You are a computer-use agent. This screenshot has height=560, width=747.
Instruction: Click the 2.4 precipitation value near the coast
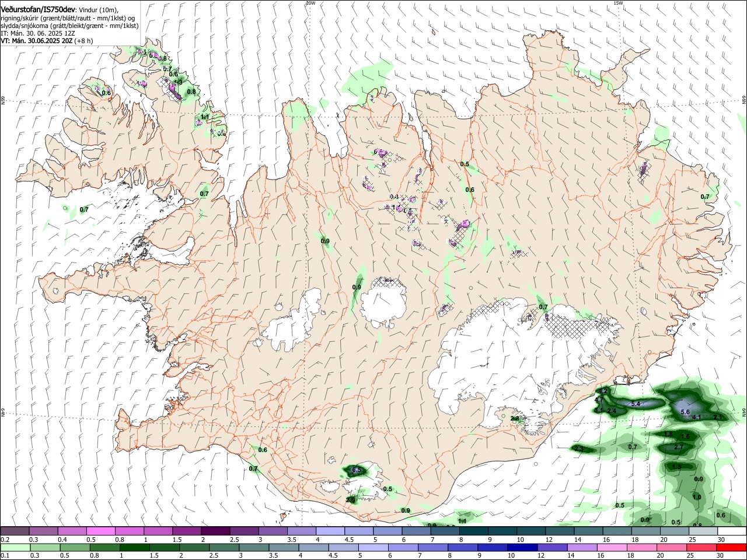(612, 411)
